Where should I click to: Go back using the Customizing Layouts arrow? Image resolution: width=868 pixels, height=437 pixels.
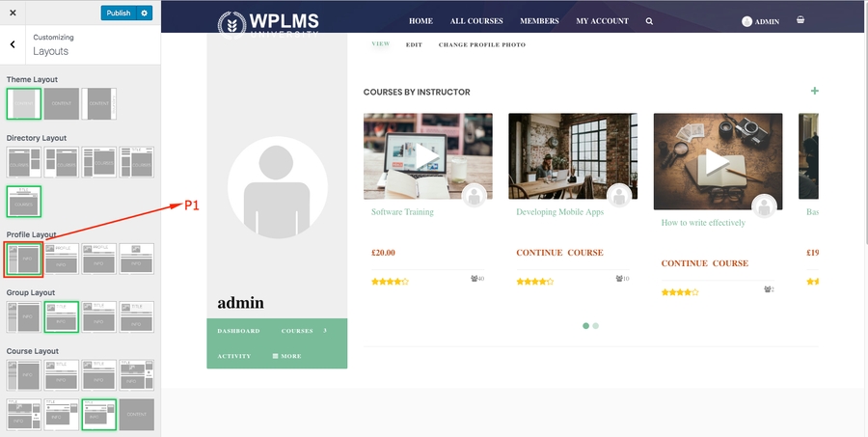click(x=13, y=44)
